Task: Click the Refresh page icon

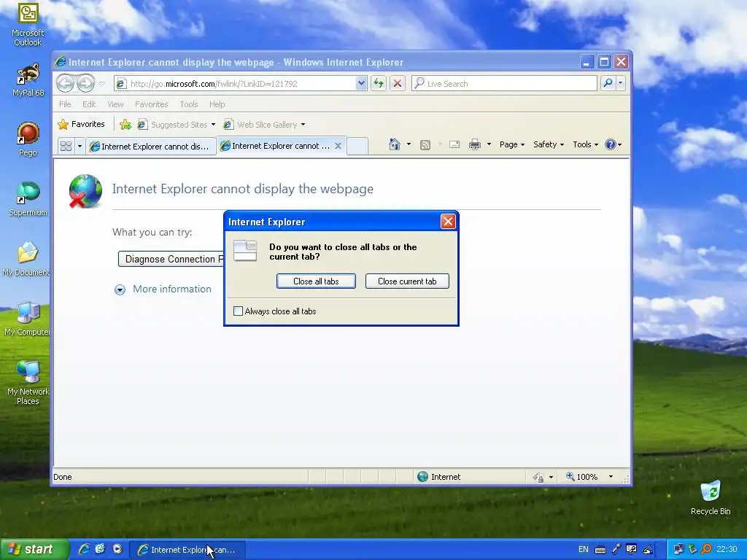Action: point(379,84)
